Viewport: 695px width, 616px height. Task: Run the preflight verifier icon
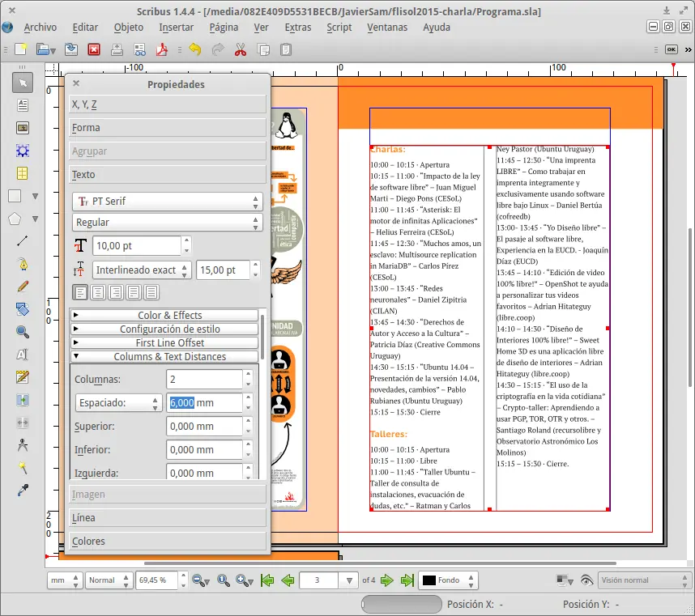(x=139, y=49)
